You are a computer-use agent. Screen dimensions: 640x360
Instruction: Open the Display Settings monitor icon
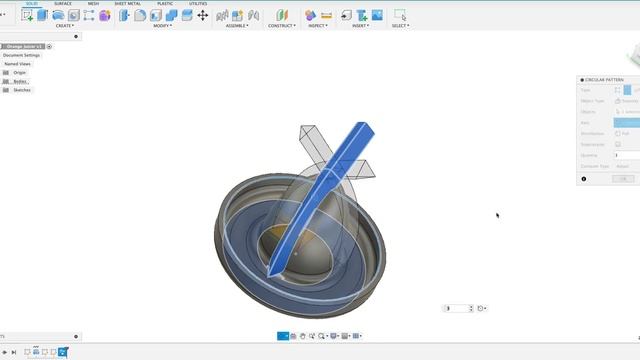click(333, 336)
